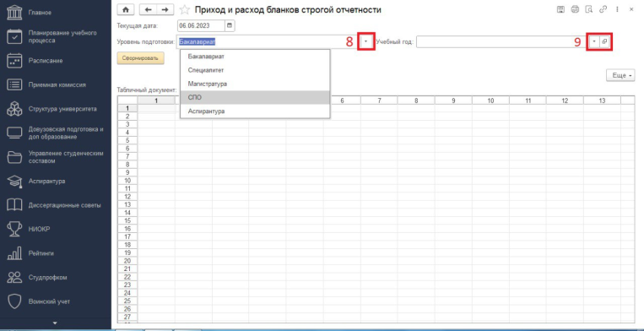Open the Учебный год value form
644x331 pixels.
(x=604, y=41)
